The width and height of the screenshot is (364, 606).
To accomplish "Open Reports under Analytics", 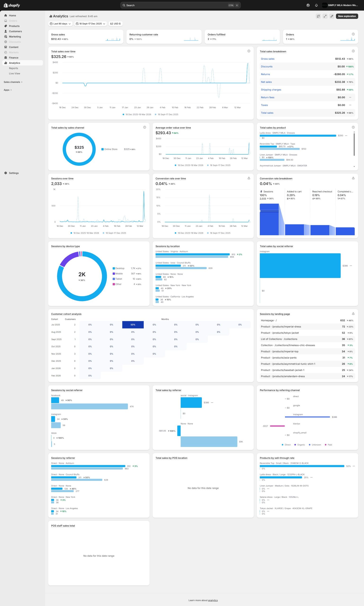I will click(13, 68).
